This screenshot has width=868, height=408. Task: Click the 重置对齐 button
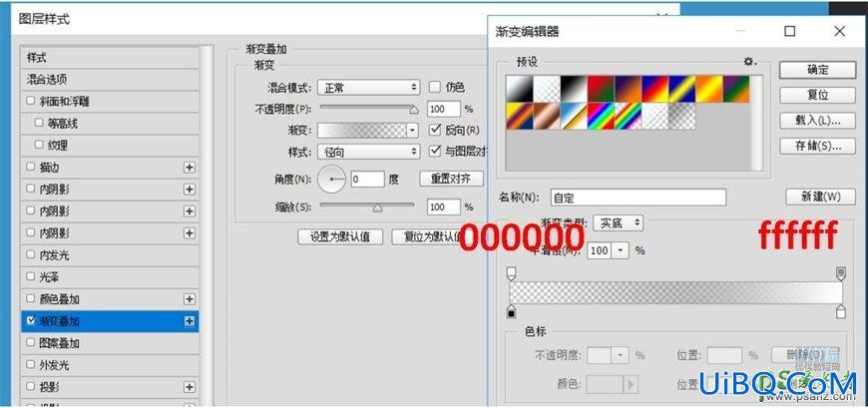click(451, 179)
